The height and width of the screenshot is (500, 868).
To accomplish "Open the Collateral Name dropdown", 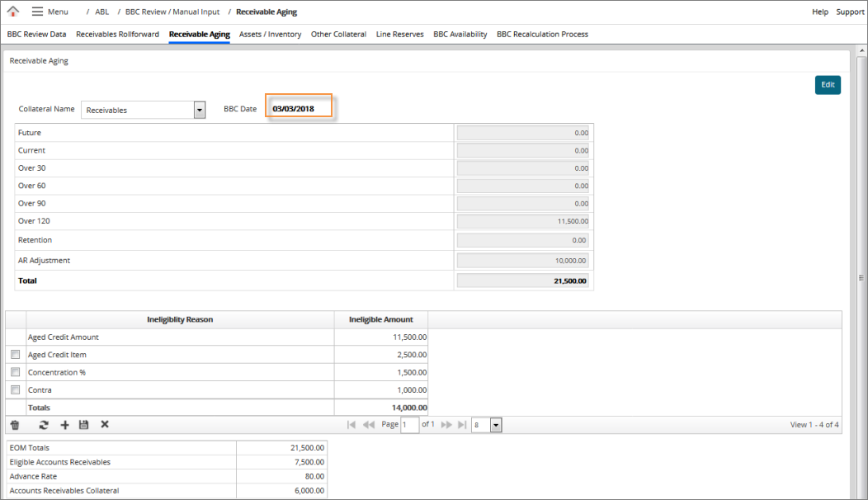I will pyautogui.click(x=199, y=110).
